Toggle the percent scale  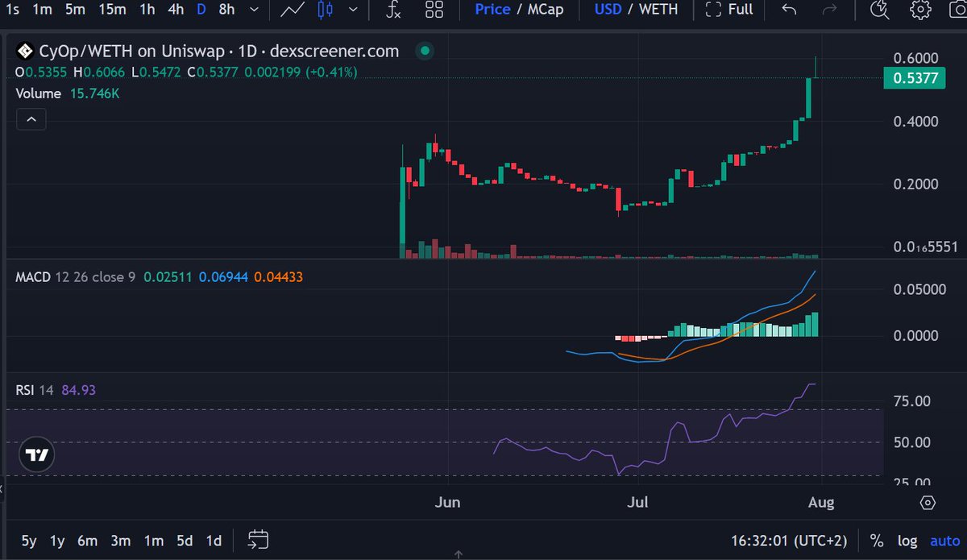click(x=876, y=541)
